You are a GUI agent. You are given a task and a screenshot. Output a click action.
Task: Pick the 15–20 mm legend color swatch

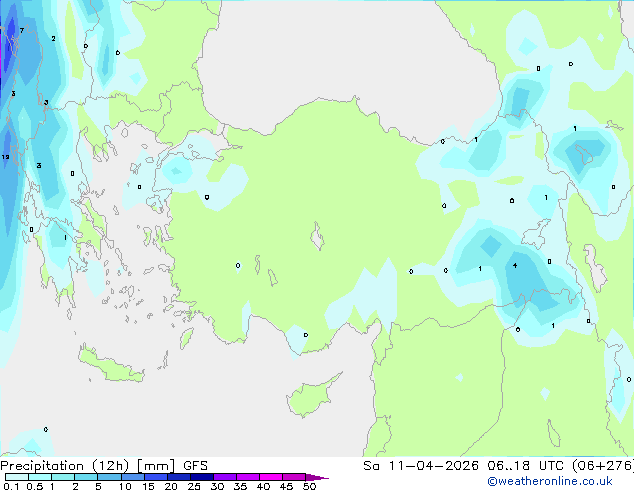coord(155,477)
